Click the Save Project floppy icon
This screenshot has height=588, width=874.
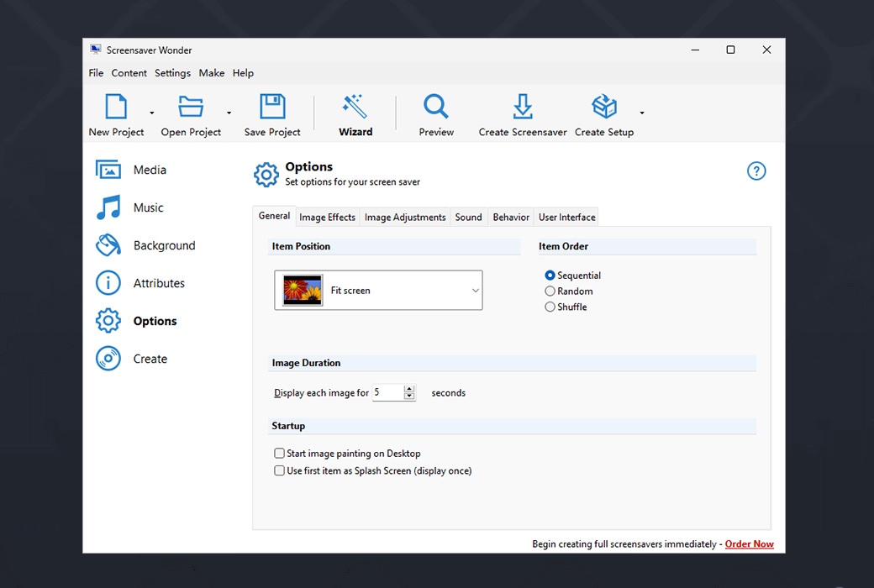[x=272, y=107]
